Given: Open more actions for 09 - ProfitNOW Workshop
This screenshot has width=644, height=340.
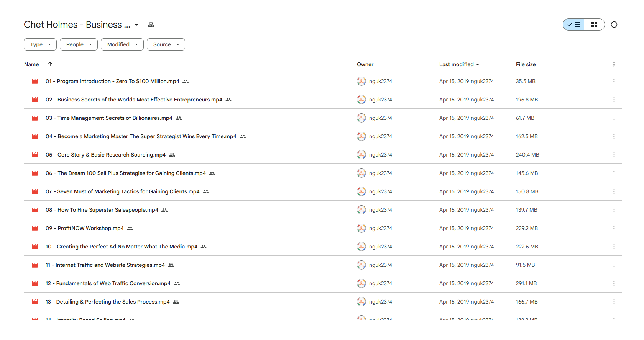Looking at the screenshot, I should pyautogui.click(x=614, y=228).
